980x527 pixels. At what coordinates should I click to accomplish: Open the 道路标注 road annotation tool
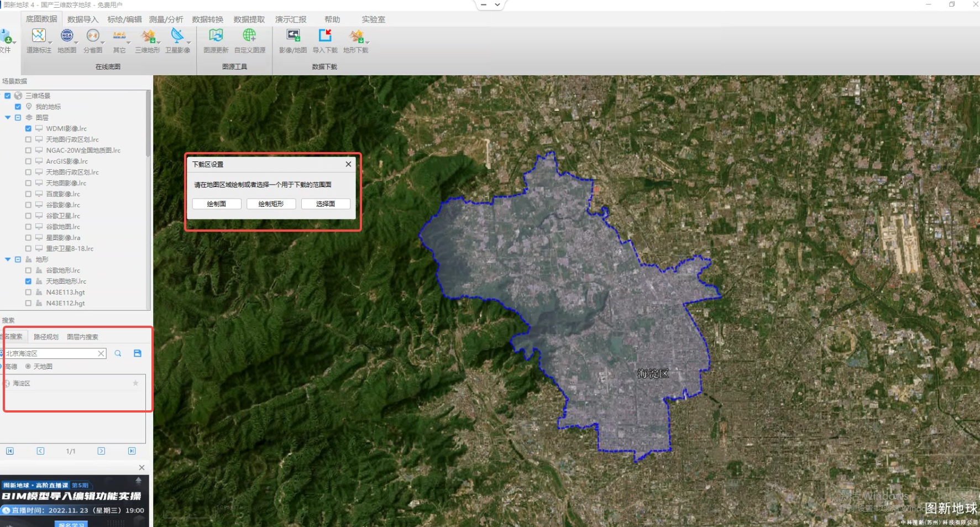(38, 36)
